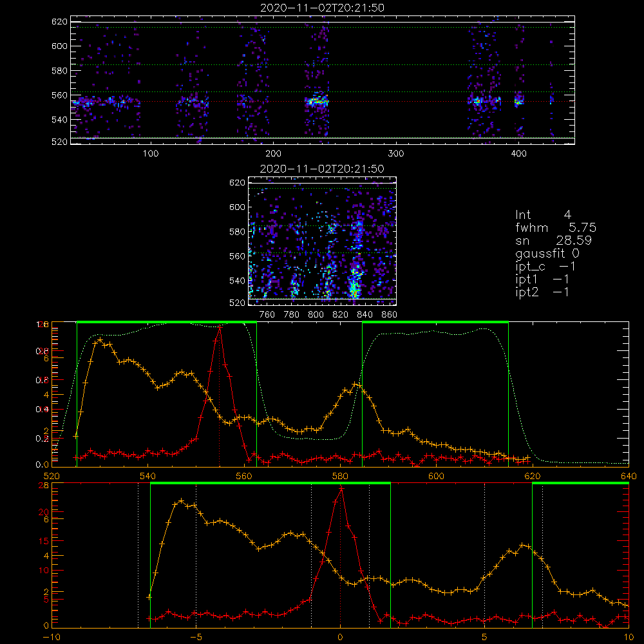The image size is (644, 644).
Task: Click x-axis label 860 on middle spectrogram
Action: tap(390, 315)
